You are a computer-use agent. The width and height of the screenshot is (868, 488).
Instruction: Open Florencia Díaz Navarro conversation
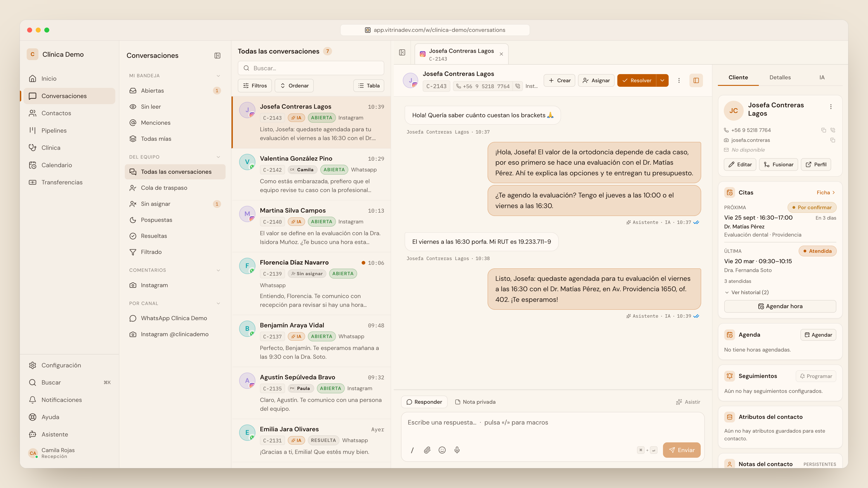click(x=311, y=284)
